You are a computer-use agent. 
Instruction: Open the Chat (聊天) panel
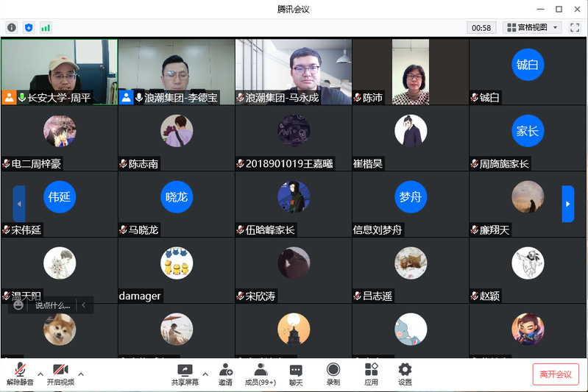296,374
